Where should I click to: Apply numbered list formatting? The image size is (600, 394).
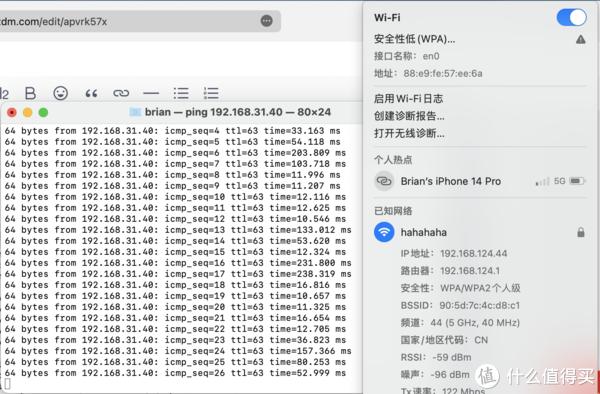click(211, 93)
